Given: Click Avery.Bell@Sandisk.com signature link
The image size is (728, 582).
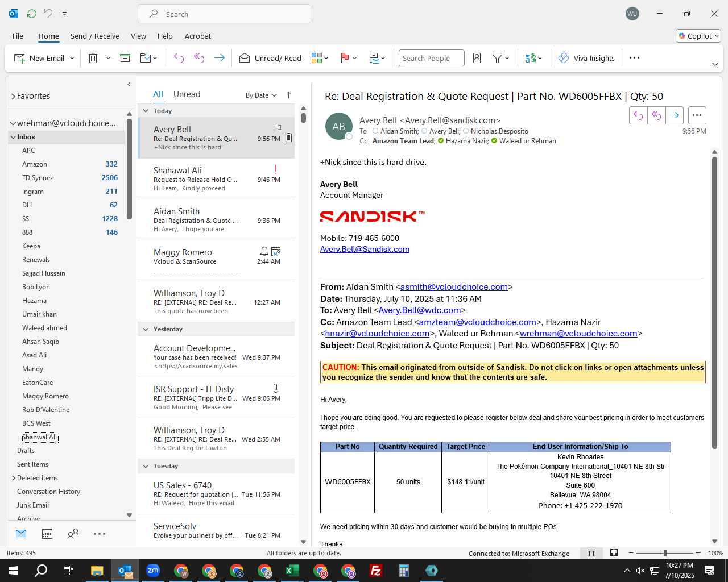Looking at the screenshot, I should pos(365,249).
